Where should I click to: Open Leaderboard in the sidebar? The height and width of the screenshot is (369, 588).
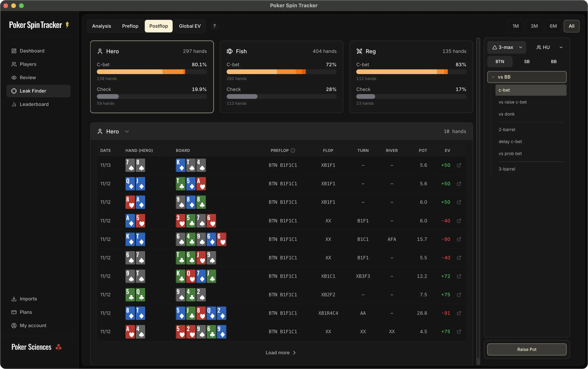point(34,104)
